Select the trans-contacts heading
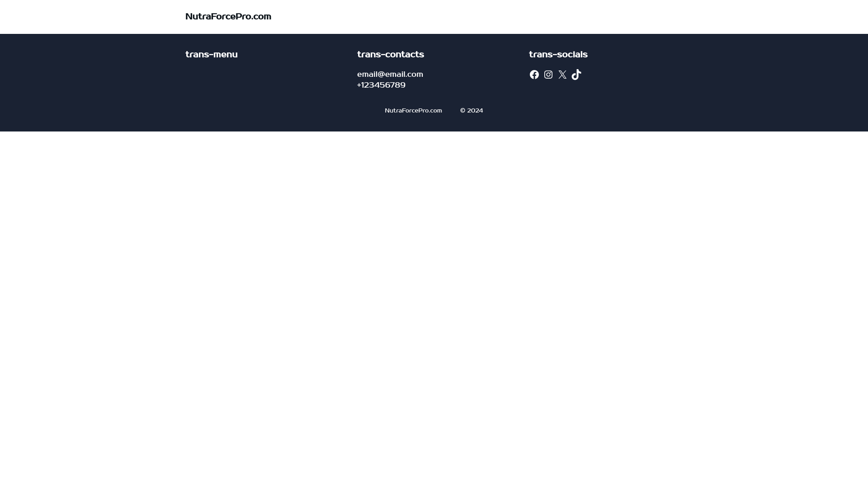The width and height of the screenshot is (868, 488). [x=390, y=54]
